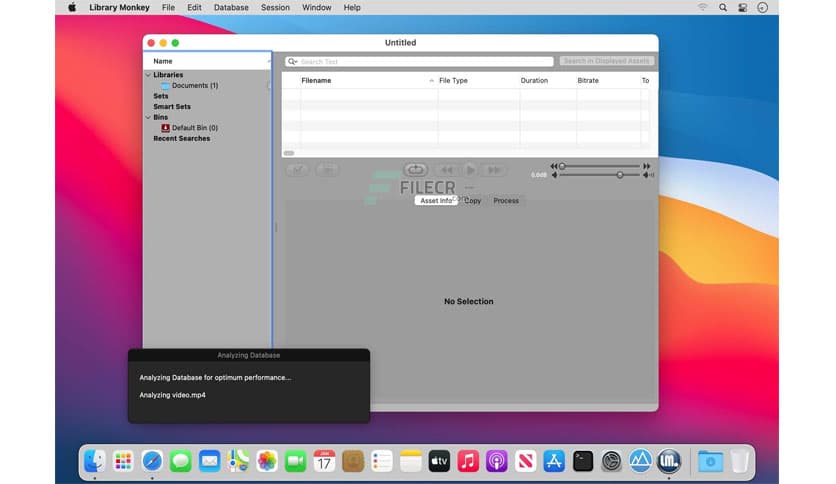Viewport: 836px width, 484px height.
Task: Click the Spotlight search menu bar icon
Action: pos(722,7)
